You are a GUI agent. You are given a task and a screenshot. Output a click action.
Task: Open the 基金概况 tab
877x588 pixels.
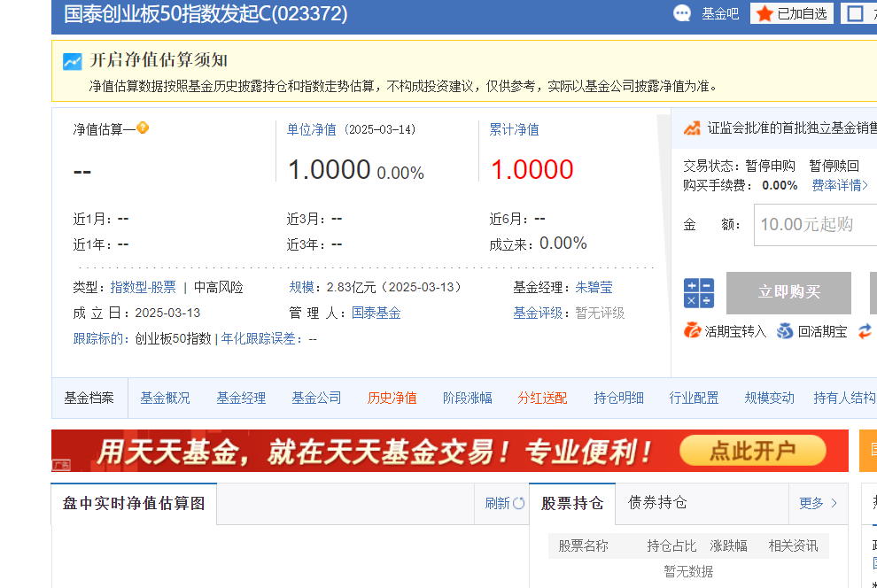tap(165, 398)
